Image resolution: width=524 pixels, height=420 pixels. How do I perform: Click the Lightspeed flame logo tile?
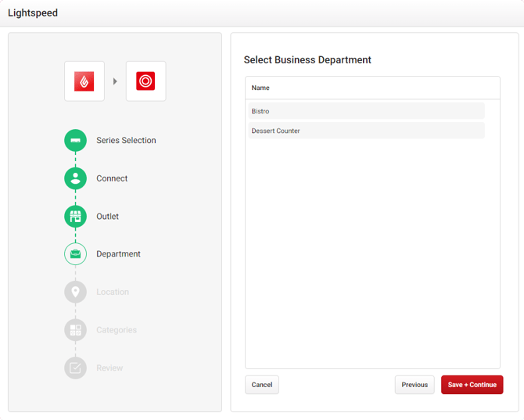point(84,81)
